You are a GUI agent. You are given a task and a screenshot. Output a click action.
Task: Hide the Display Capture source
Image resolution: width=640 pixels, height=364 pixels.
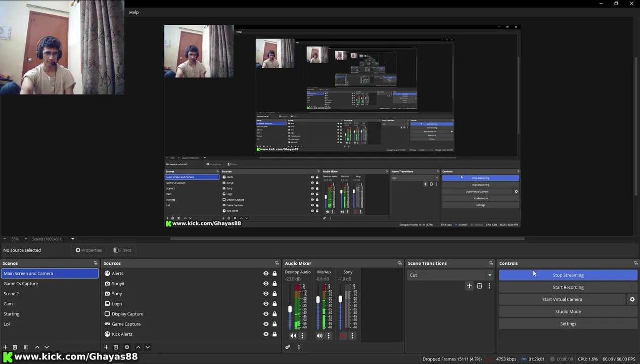coord(266,314)
